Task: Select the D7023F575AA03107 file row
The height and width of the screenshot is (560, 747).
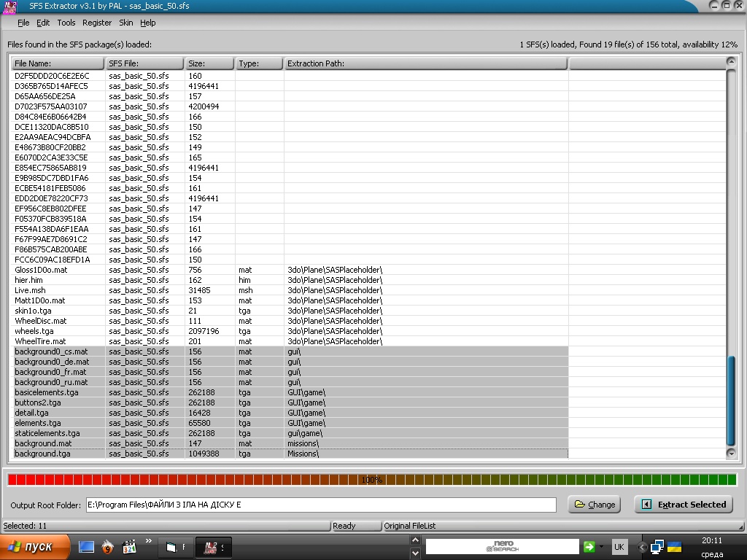Action: click(290, 106)
